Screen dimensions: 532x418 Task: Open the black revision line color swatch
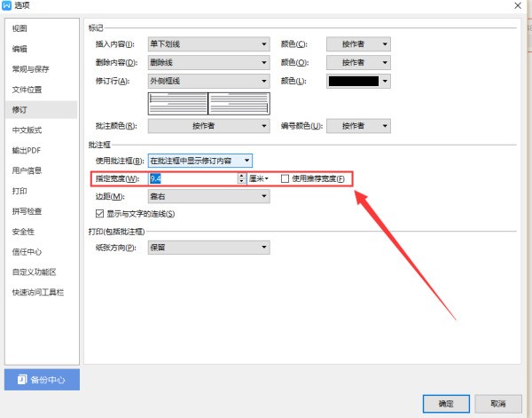click(358, 81)
